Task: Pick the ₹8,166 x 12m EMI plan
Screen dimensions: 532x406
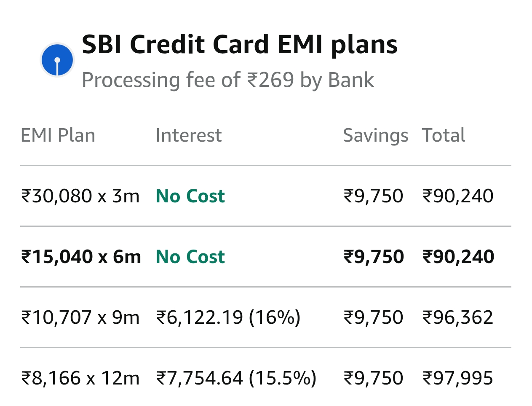Action: [80, 378]
